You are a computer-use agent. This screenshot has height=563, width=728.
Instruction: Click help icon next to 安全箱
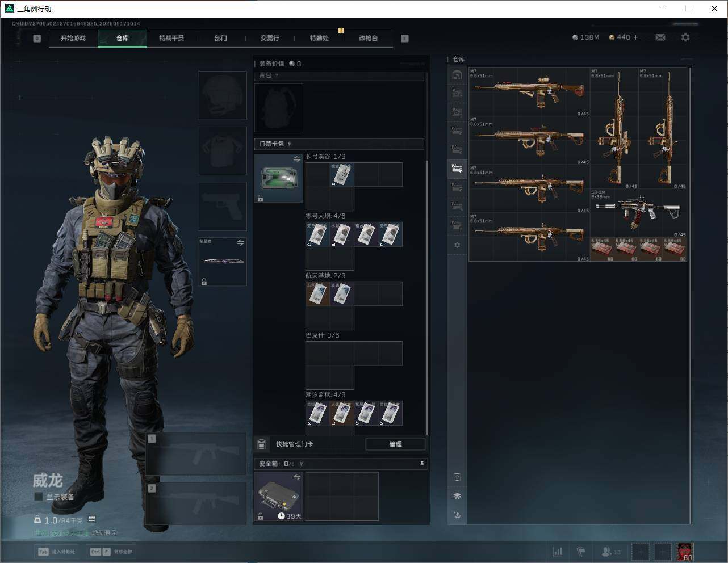(301, 464)
